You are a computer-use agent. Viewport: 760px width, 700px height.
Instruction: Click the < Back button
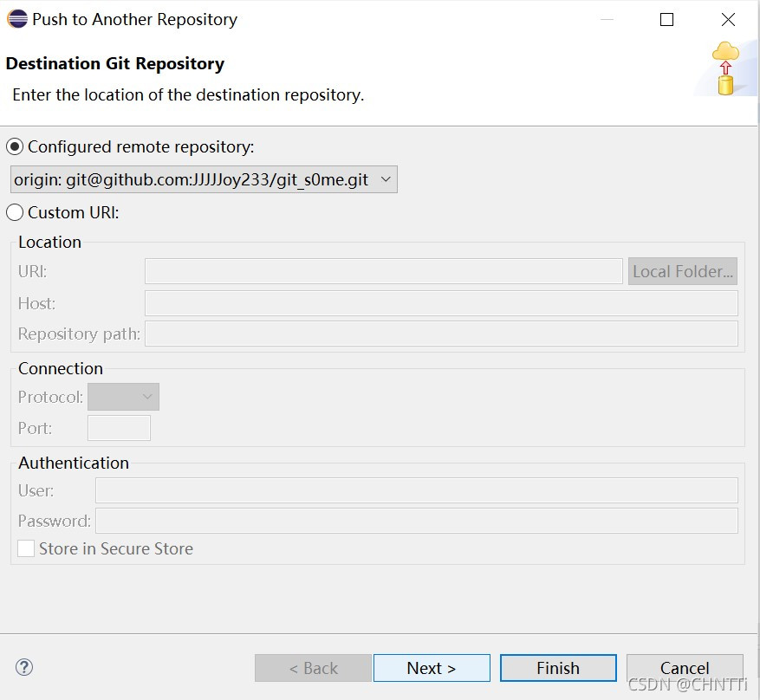[x=313, y=668]
